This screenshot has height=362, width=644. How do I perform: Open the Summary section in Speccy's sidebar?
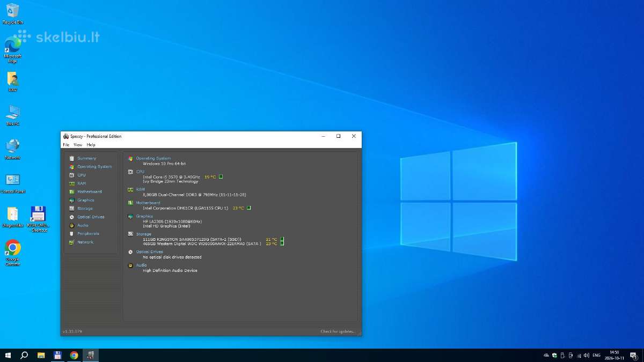coord(86,158)
